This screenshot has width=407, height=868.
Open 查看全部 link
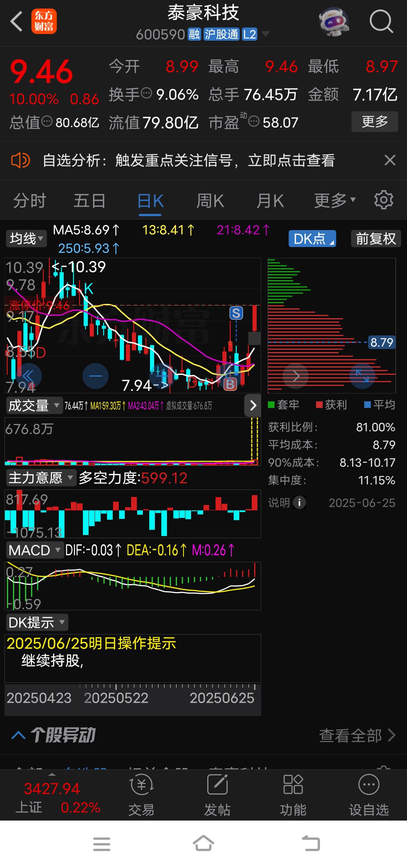point(357,735)
